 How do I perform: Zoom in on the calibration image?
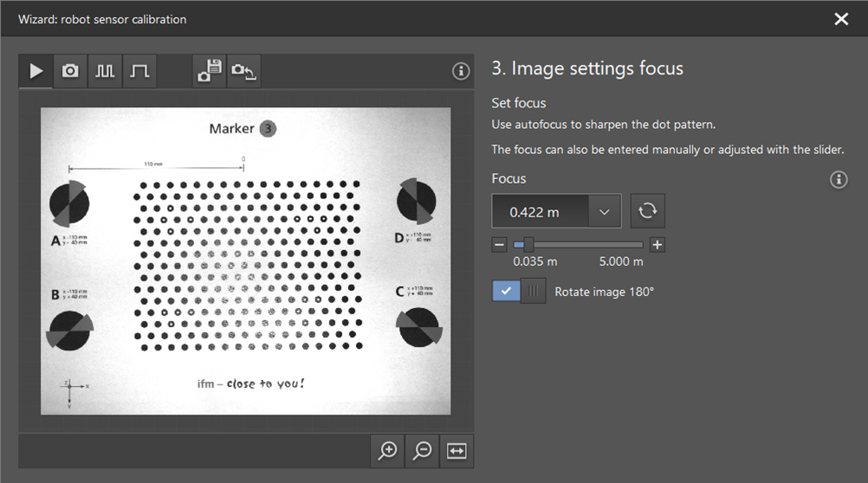point(388,450)
